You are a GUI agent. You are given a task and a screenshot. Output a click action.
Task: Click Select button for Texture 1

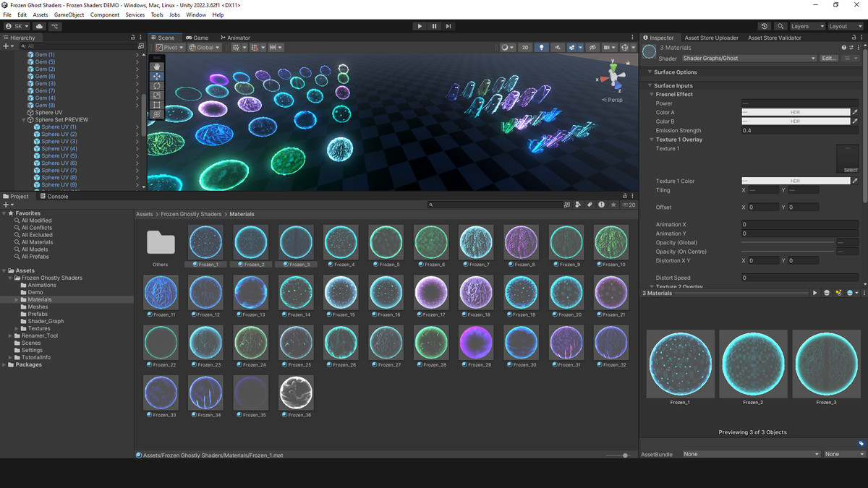851,170
